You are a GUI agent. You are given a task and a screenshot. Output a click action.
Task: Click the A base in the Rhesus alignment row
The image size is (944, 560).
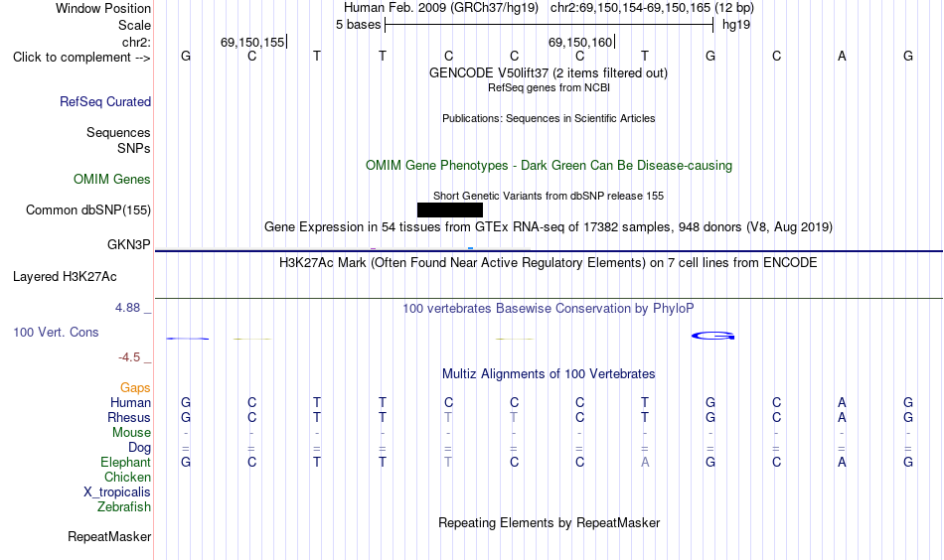[842, 417]
